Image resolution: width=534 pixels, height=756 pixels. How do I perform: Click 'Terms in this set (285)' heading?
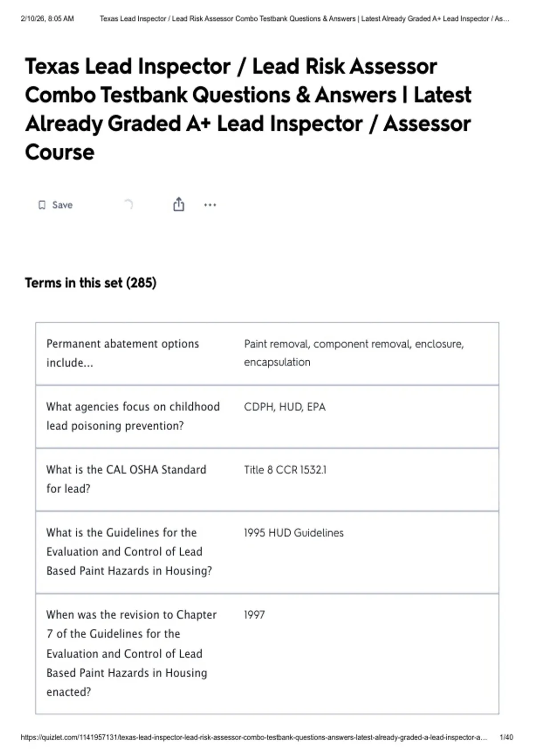[90, 283]
